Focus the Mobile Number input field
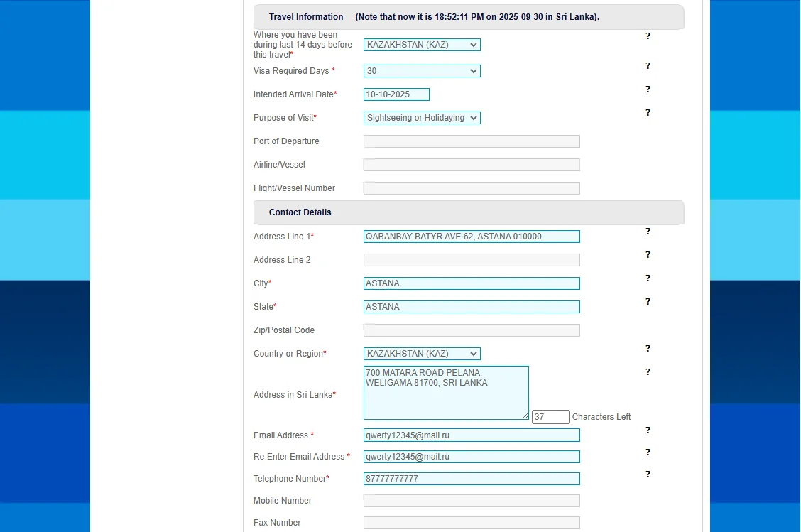This screenshot has width=801, height=532. tap(472, 501)
